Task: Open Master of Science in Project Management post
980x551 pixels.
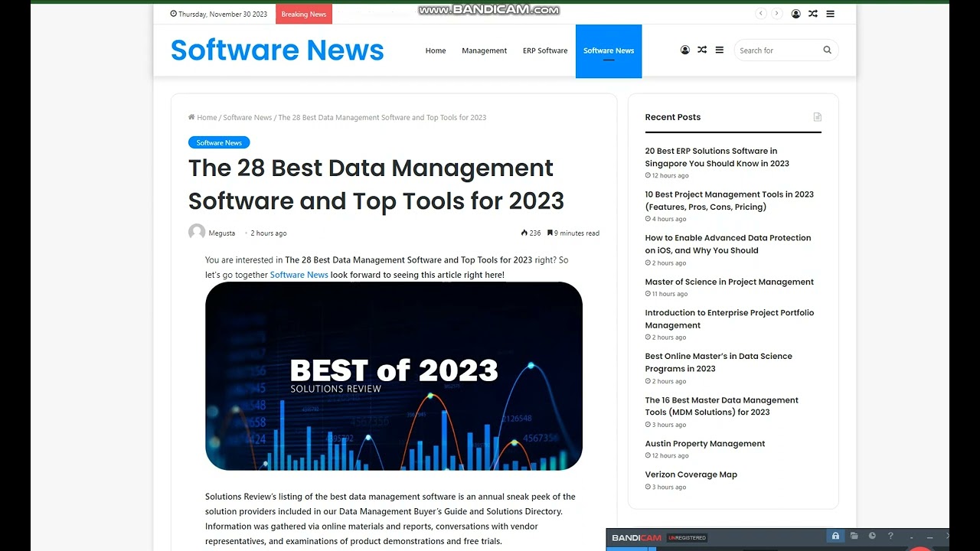Action: point(729,282)
